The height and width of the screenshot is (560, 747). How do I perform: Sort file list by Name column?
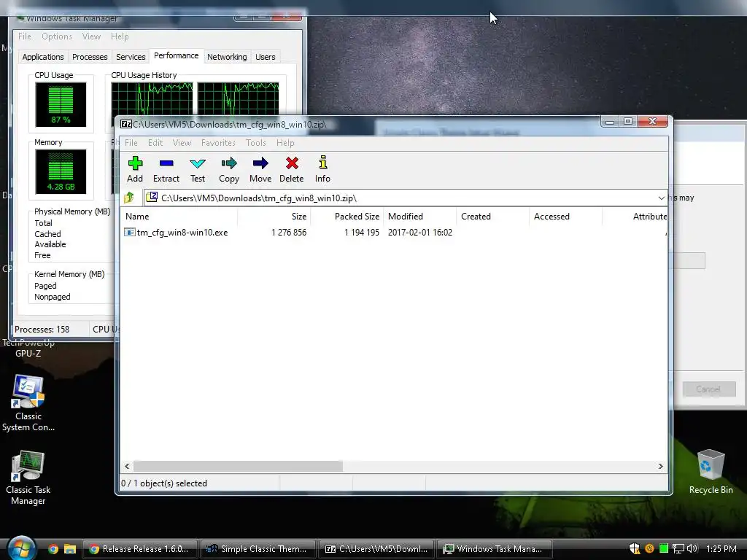pyautogui.click(x=179, y=216)
